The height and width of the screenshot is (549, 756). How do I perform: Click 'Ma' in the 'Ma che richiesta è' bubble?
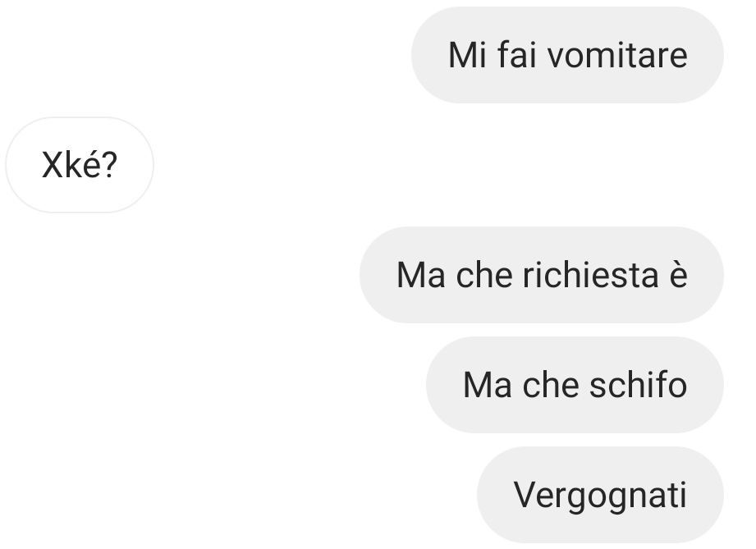click(x=420, y=275)
